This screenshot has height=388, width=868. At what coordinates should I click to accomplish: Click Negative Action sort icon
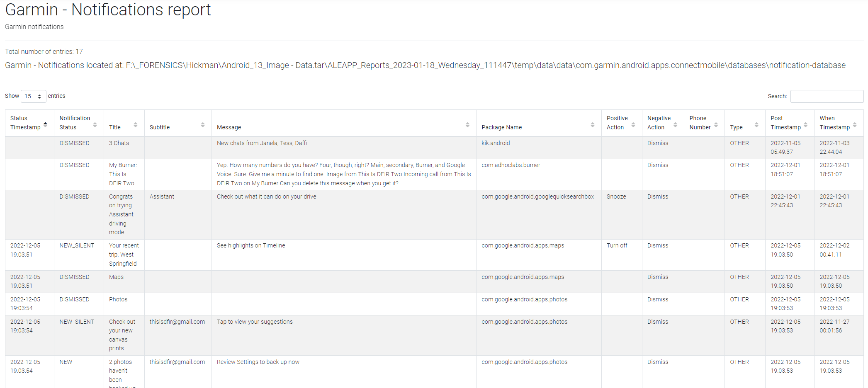pyautogui.click(x=675, y=125)
